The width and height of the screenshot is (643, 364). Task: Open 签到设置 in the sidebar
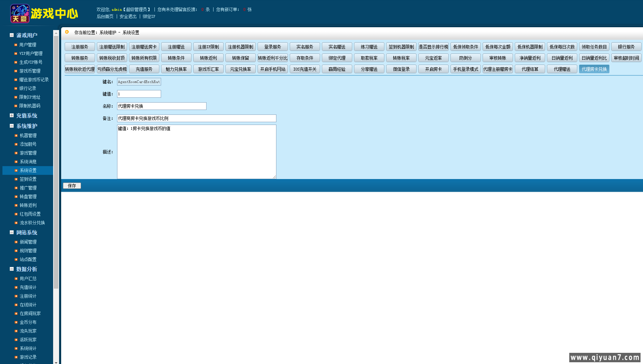tap(28, 179)
